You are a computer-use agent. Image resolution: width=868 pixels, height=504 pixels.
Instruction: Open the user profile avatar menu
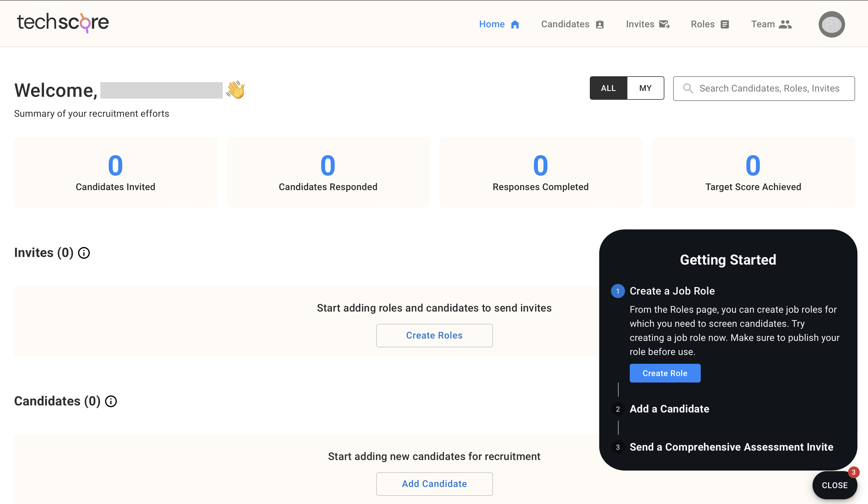[x=832, y=24]
